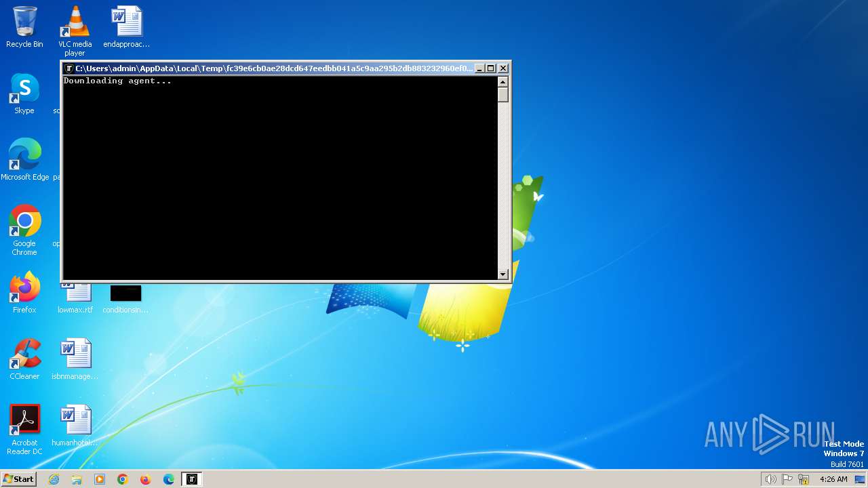Viewport: 868px width, 488px height.
Task: Click the console window title bar path
Action: coord(274,68)
